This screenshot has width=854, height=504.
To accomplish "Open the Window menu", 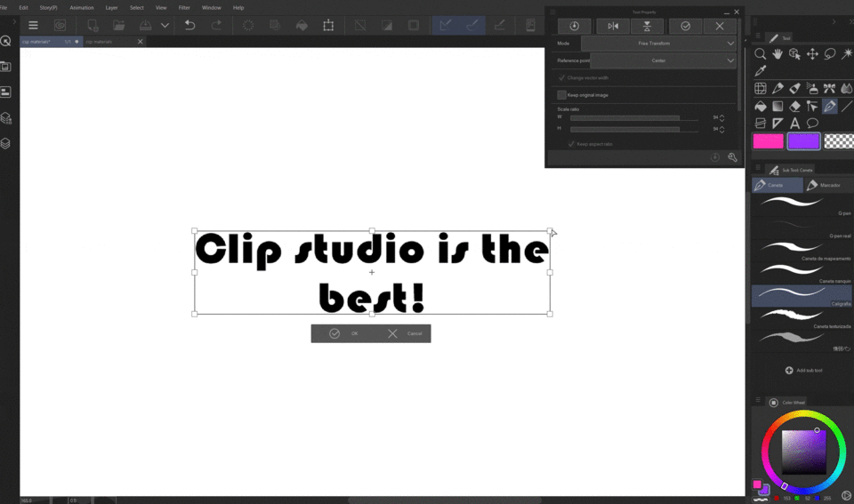I will tap(212, 8).
